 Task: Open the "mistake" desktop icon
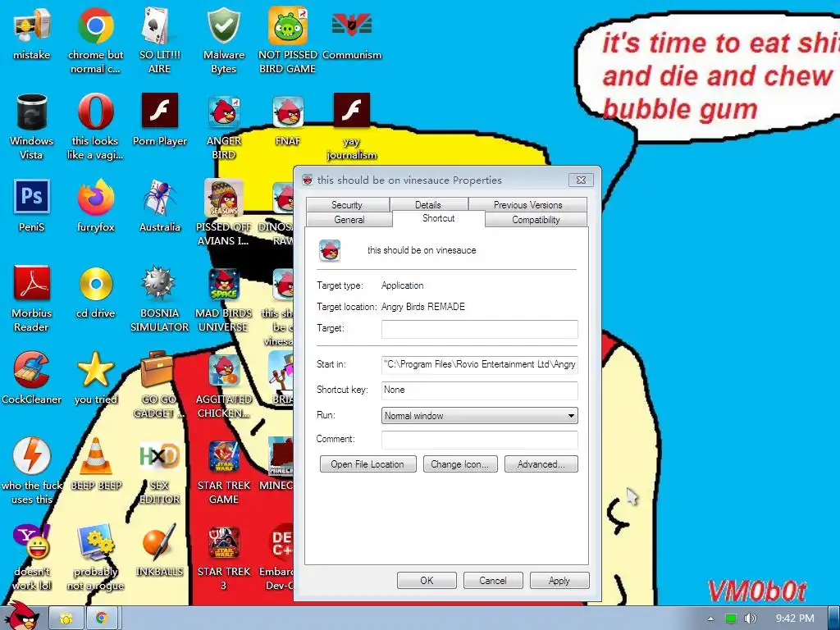32,34
